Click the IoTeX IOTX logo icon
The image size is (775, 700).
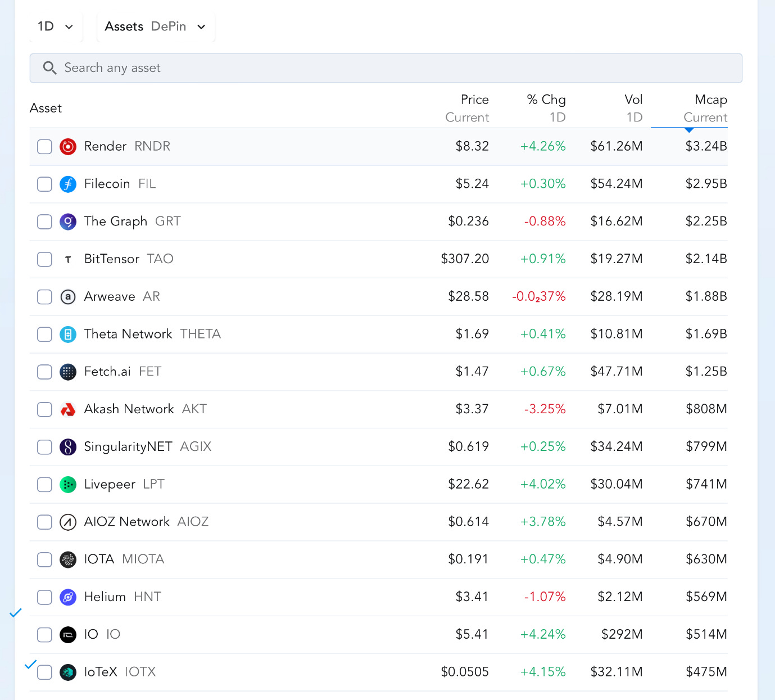68,672
